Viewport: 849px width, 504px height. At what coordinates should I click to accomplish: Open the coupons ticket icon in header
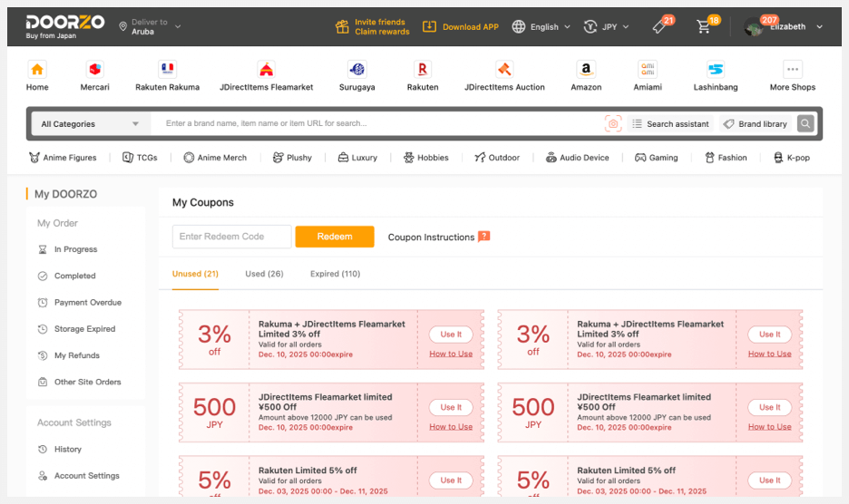click(x=659, y=26)
